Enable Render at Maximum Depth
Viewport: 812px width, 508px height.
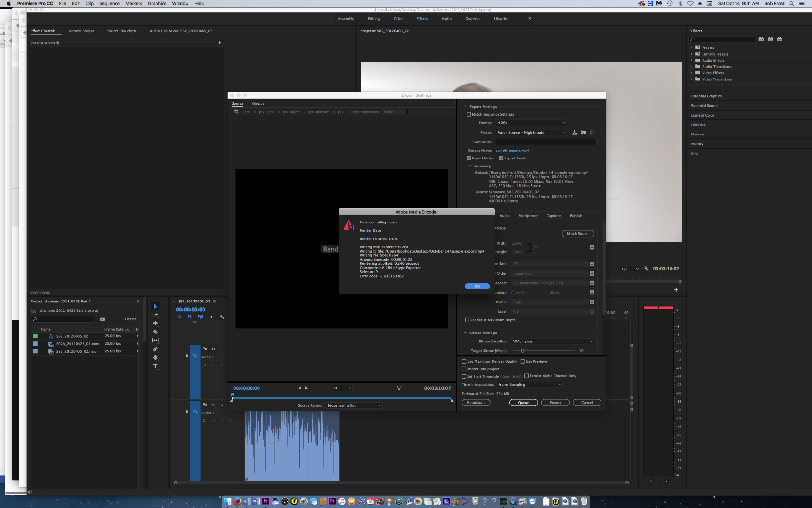(467, 320)
